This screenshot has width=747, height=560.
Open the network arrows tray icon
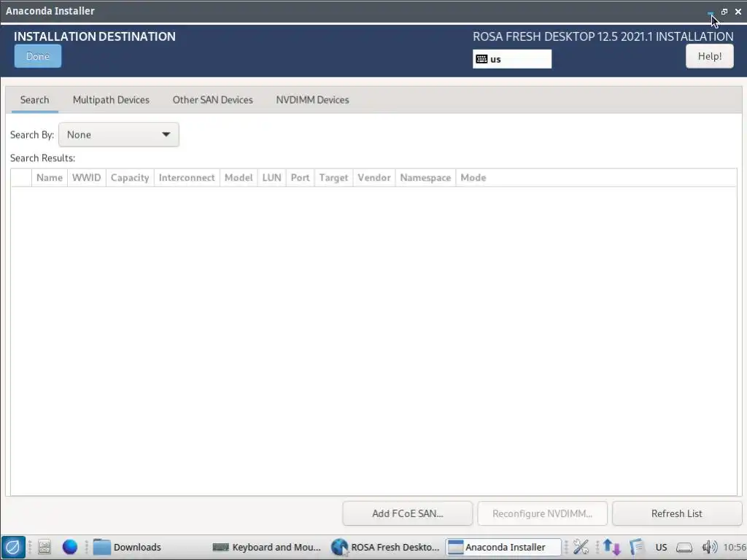click(612, 547)
